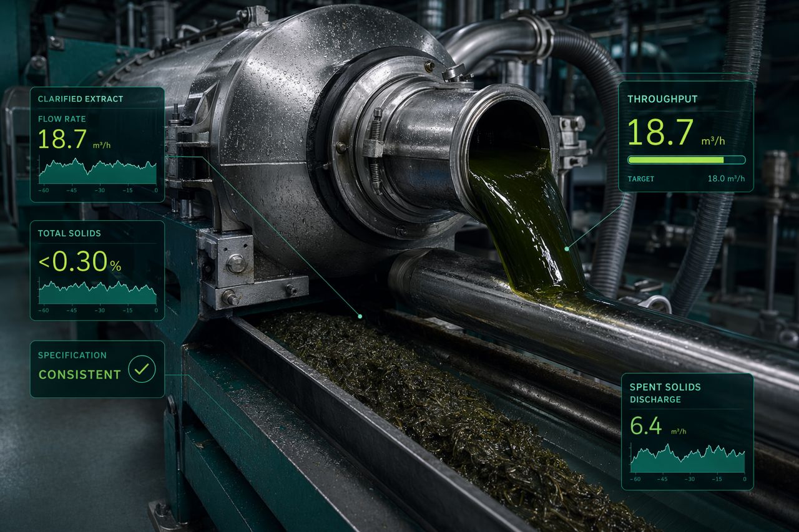Click the "18.0 m³/h" target value
The width and height of the screenshot is (799, 532).
click(726, 179)
